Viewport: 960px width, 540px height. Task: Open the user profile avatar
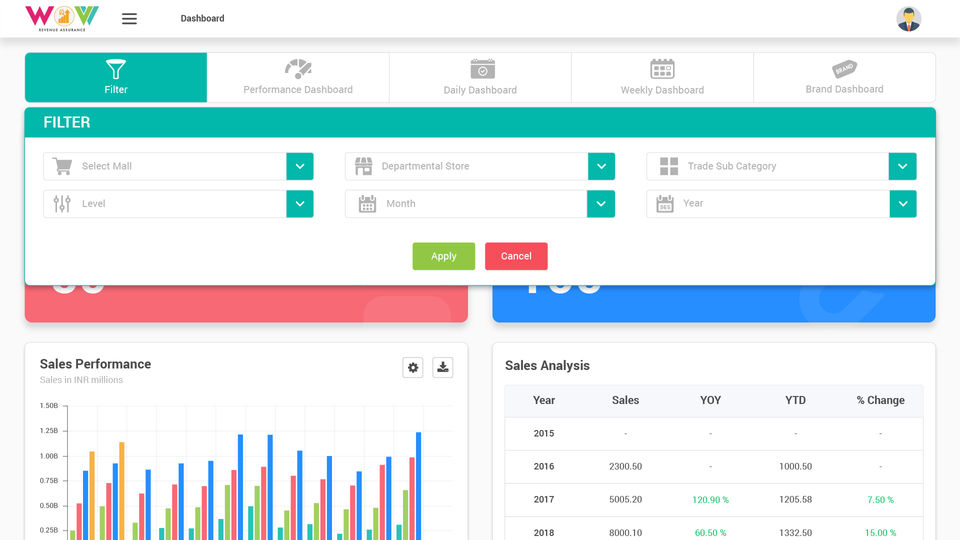click(x=909, y=19)
